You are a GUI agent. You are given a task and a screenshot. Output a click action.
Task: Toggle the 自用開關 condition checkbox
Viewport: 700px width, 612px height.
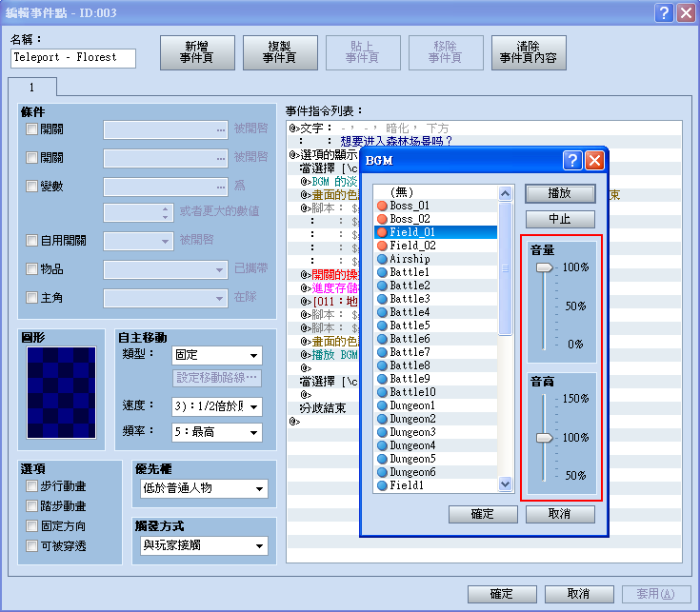point(31,241)
